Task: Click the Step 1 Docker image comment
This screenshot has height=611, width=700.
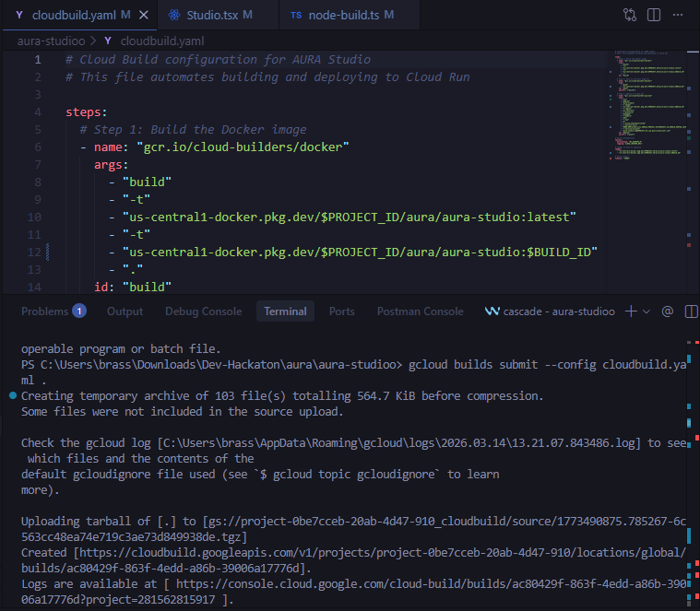Action: click(x=193, y=130)
